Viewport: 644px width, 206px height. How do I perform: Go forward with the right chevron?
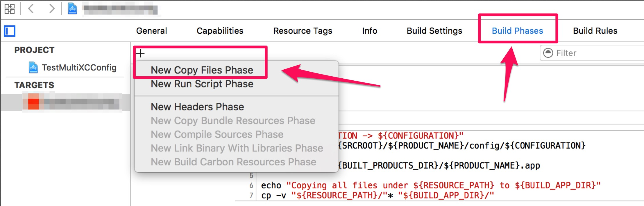point(52,9)
